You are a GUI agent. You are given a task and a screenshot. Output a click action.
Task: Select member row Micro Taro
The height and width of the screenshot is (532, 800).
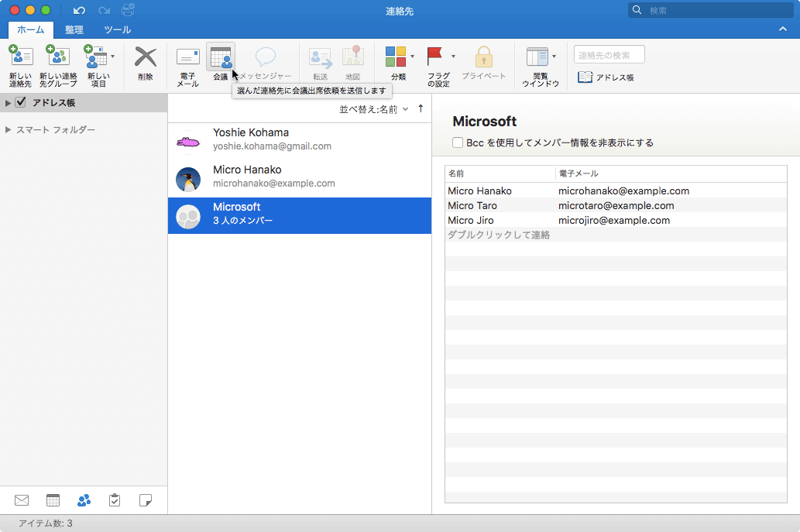(x=616, y=205)
